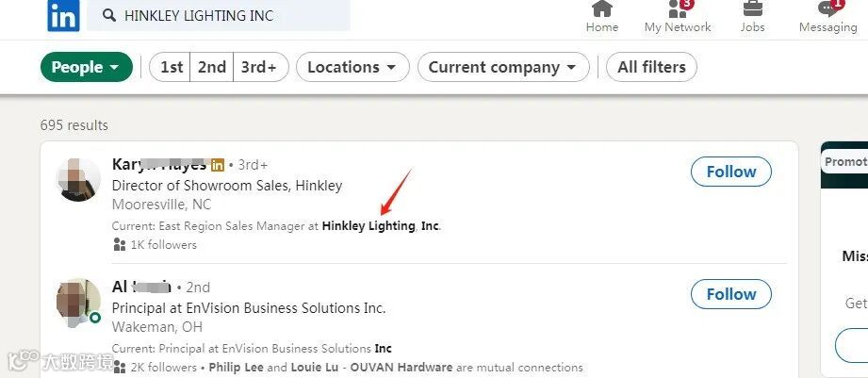Viewport: 868px width, 378px height.
Task: Open My Network icon
Action: [677, 9]
